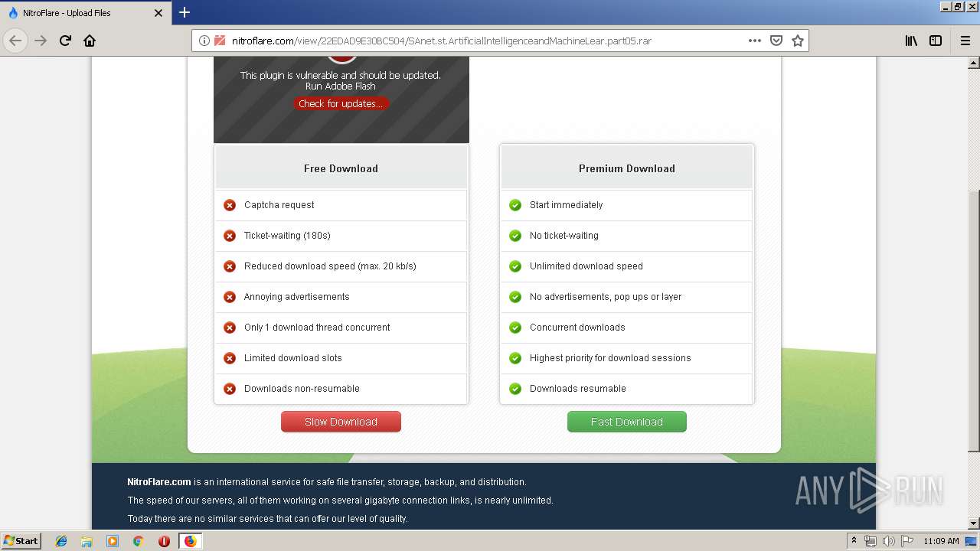This screenshot has height=551, width=980.
Task: Open a new tab
Action: (x=185, y=12)
